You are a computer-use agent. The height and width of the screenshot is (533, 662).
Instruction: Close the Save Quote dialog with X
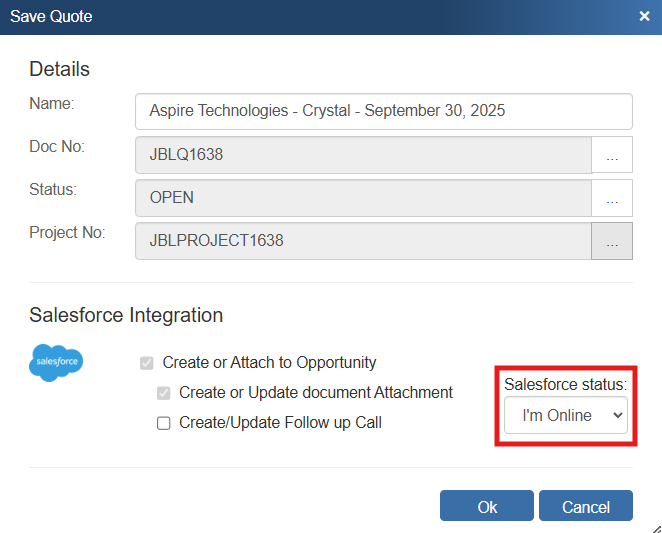644,16
